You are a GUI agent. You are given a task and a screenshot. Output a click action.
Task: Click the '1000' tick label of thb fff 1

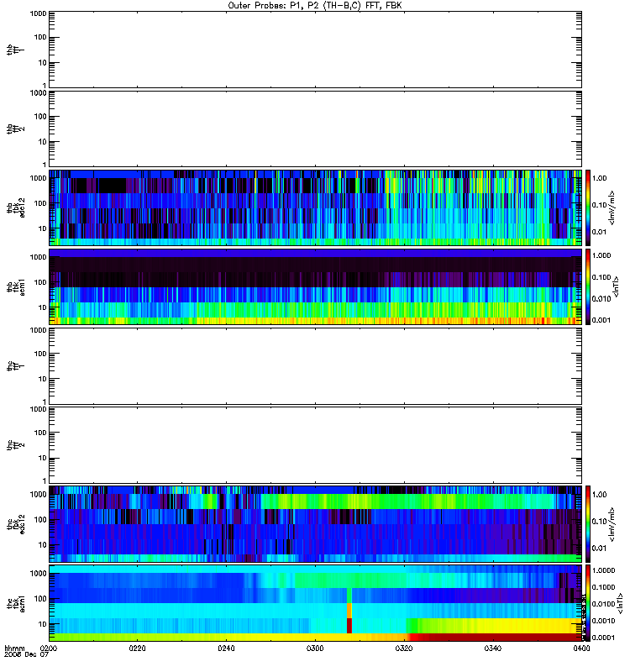pos(38,13)
